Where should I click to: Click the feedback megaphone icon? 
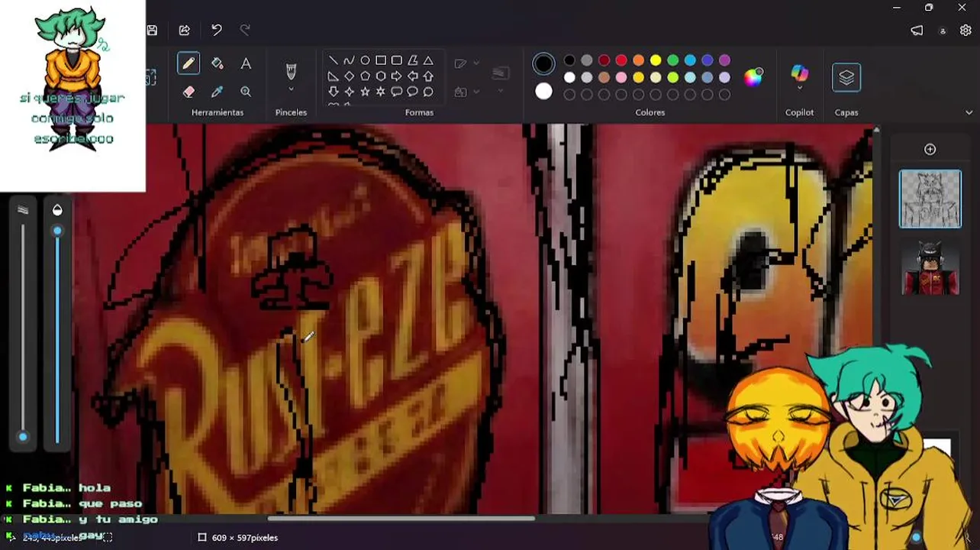(917, 31)
